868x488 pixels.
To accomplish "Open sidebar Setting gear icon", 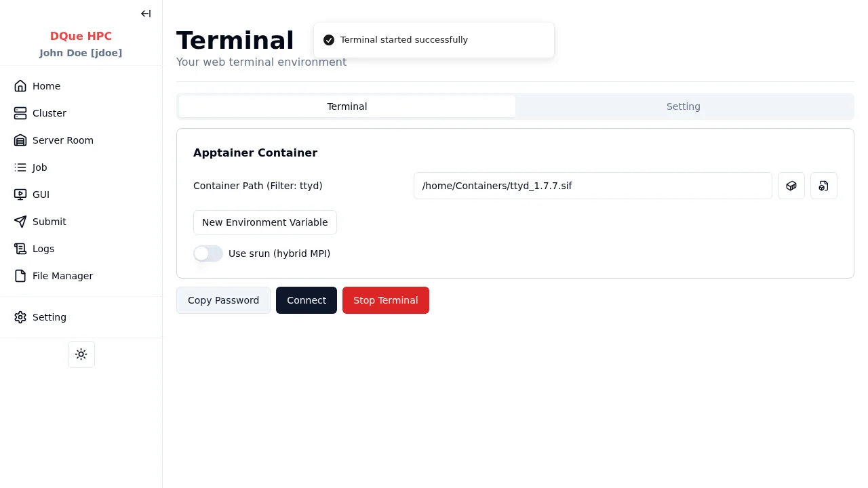I will click(20, 317).
